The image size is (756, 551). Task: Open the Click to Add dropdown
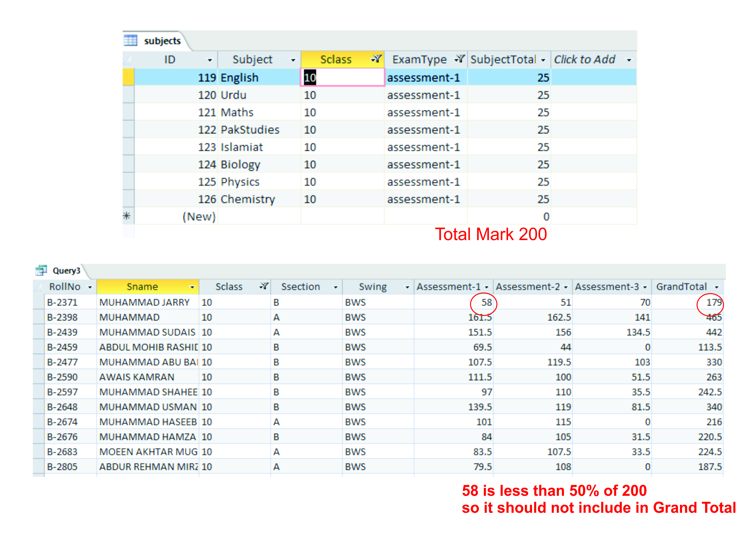point(629,60)
